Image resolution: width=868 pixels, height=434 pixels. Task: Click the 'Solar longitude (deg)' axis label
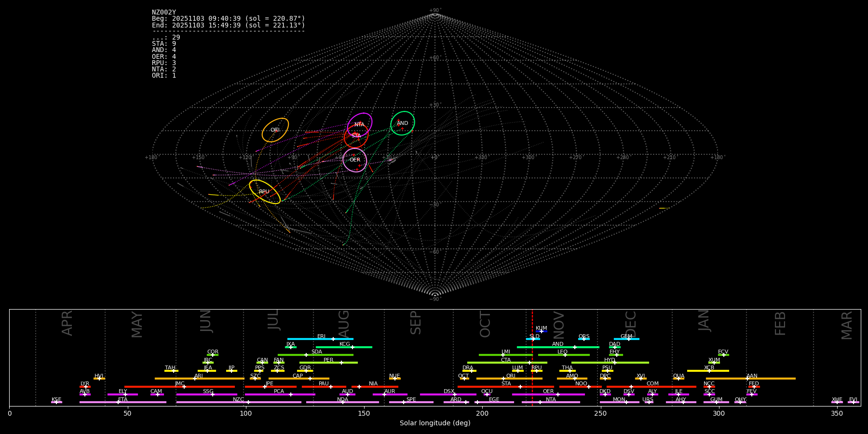(435, 423)
